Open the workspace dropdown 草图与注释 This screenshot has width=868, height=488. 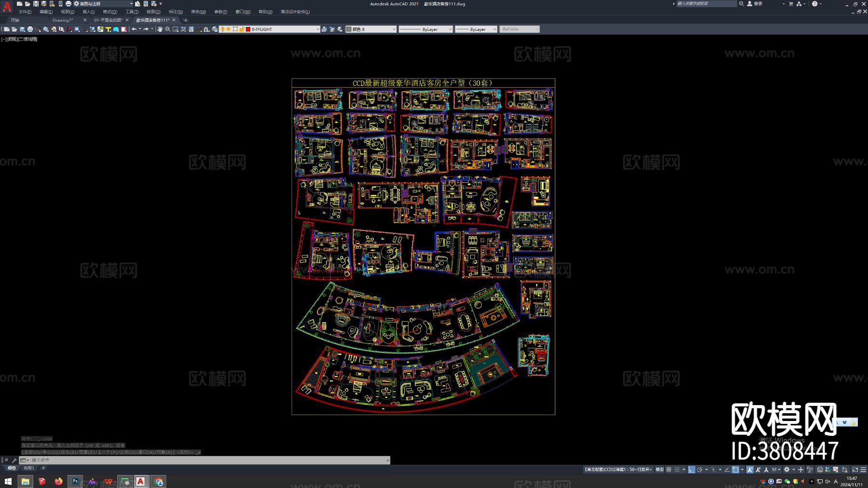tap(103, 4)
